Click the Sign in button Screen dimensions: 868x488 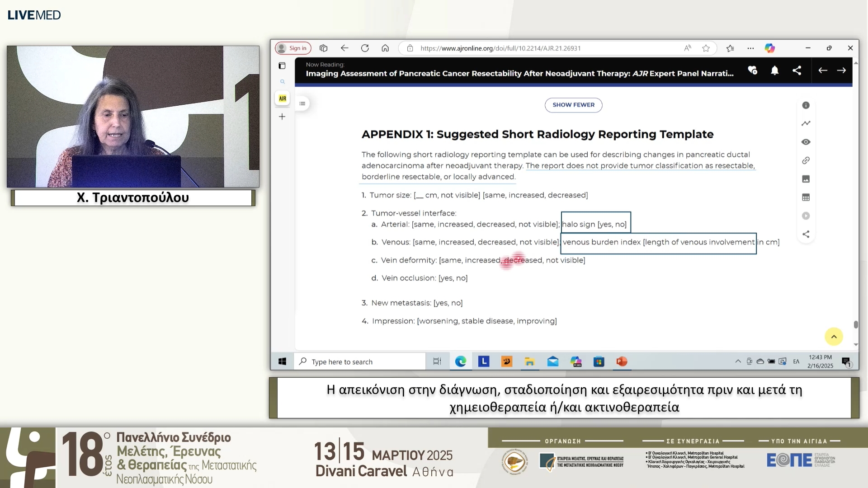(293, 48)
